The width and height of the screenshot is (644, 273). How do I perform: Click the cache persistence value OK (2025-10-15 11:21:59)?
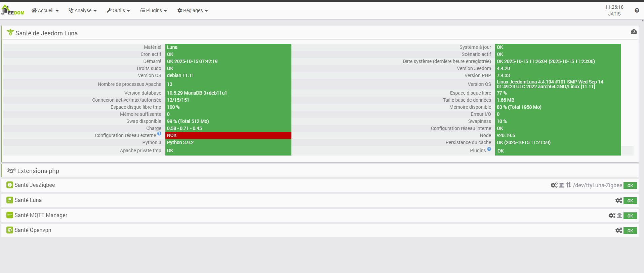[x=524, y=142]
